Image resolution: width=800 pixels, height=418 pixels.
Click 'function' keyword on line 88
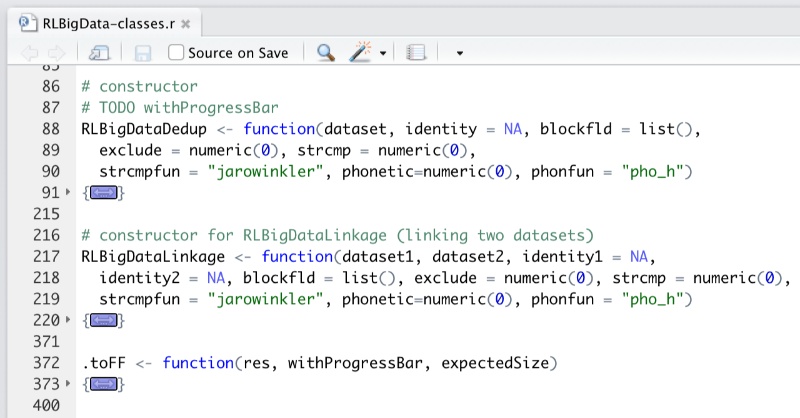coord(279,129)
